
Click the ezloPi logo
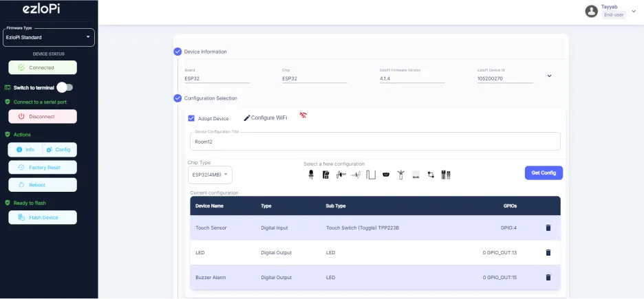[x=41, y=9]
